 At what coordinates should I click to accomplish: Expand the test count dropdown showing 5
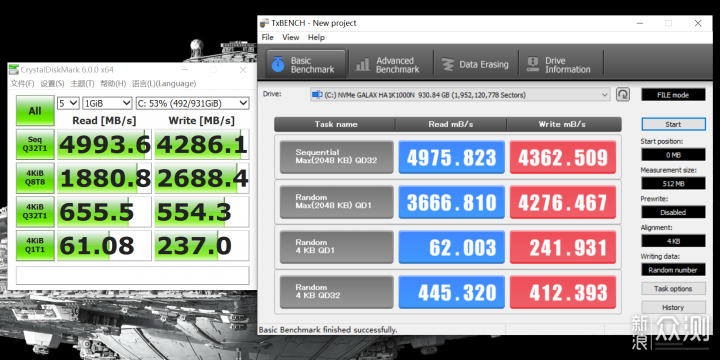pos(68,103)
